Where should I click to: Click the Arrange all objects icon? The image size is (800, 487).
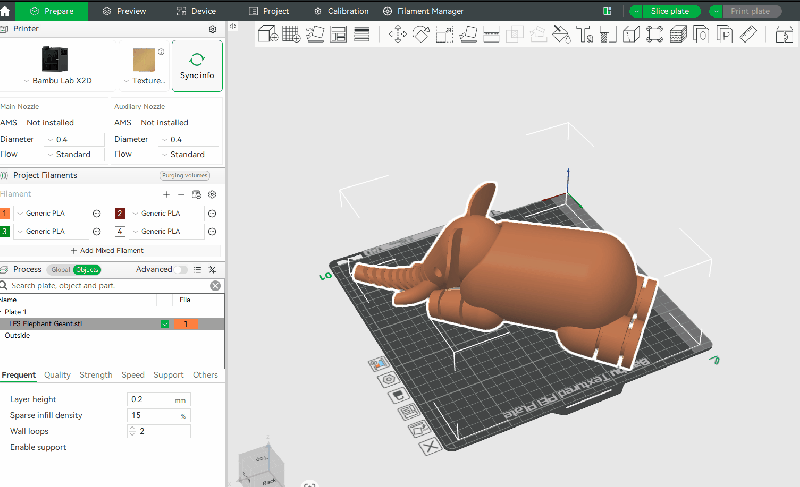338,35
